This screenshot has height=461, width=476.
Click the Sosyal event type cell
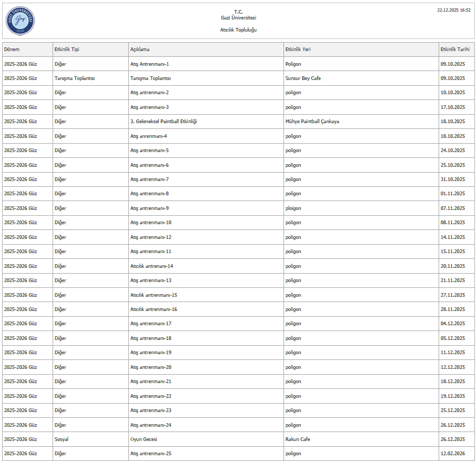pyautogui.click(x=62, y=439)
